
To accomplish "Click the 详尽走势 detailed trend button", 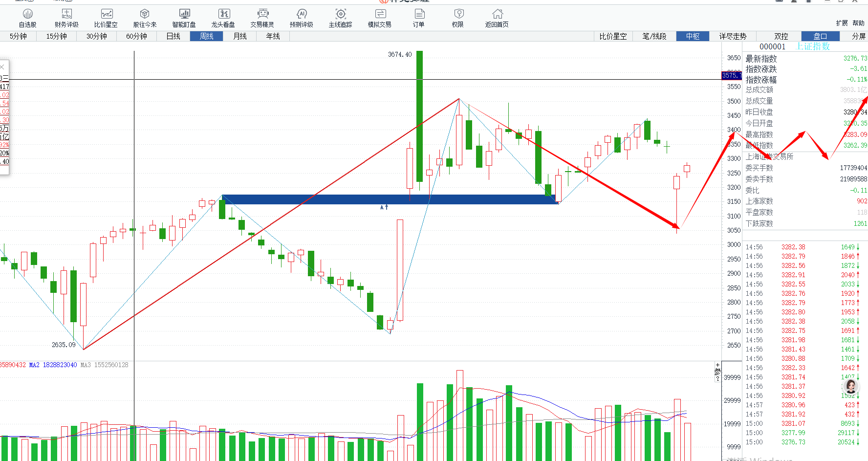I will point(733,36).
